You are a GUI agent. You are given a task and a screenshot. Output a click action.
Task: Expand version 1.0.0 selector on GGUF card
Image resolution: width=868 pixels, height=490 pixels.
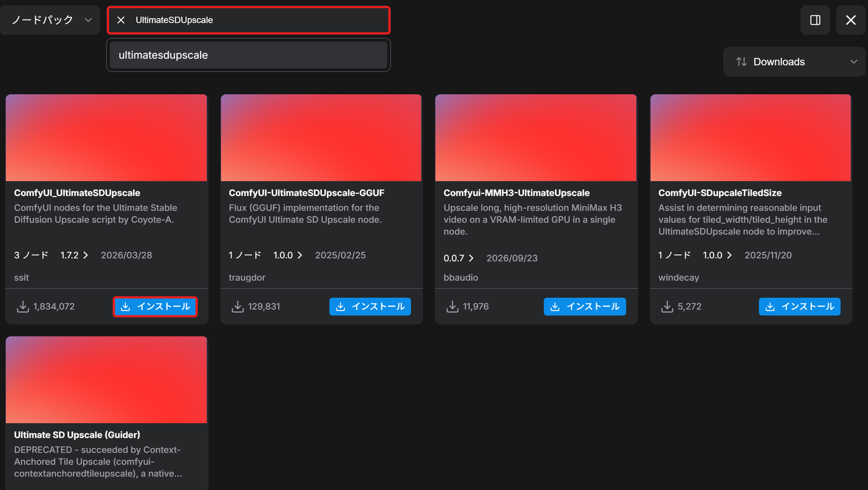[299, 255]
